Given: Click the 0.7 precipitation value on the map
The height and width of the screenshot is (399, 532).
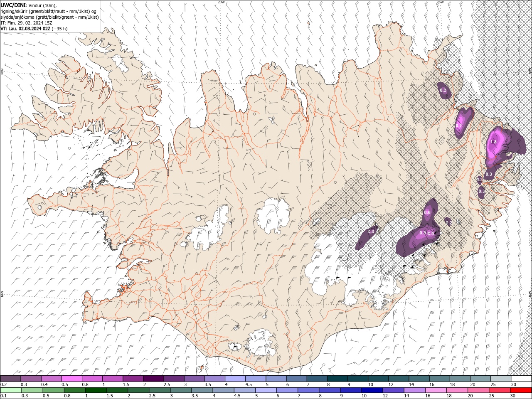Looking at the screenshot, I should [459, 126].
